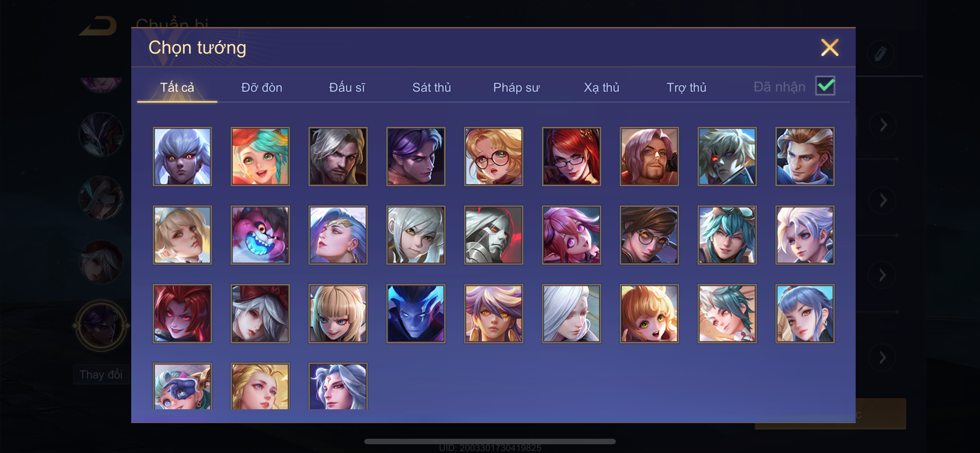
Task: Select the dark blue demon-faced hero
Action: [x=416, y=313]
